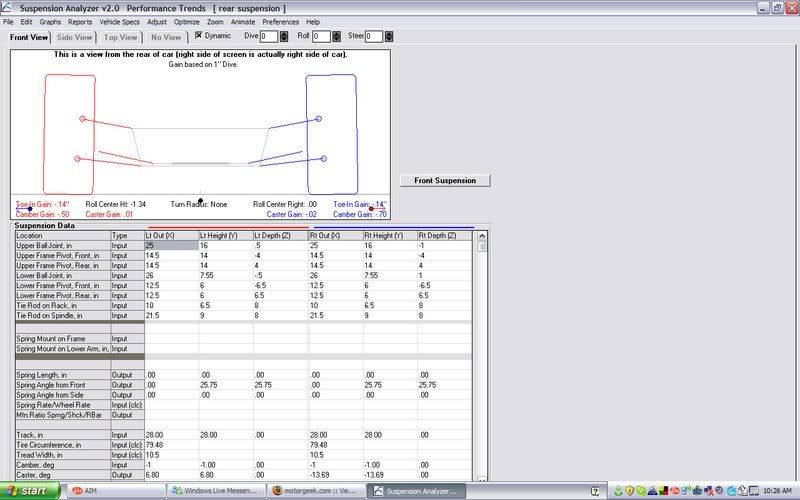This screenshot has width=800, height=500.
Task: Switch to the motorgeek.com browser window
Action: (x=317, y=491)
